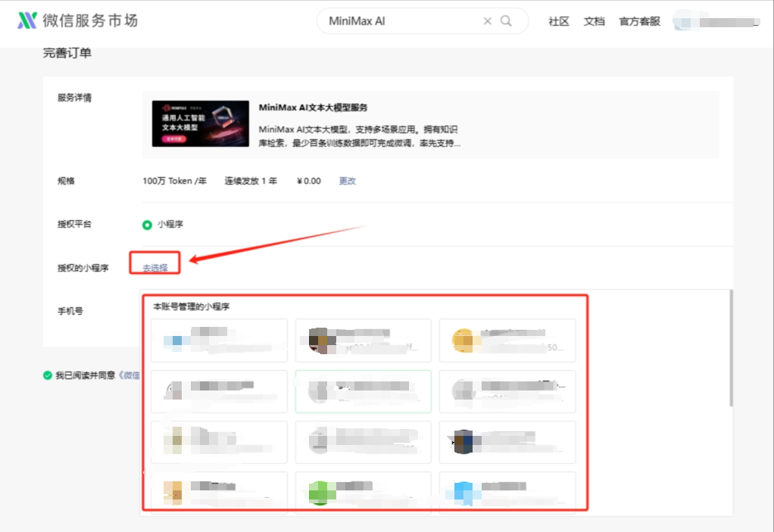This screenshot has height=532, width=774.
Task: Open the blurred user account menu
Action: click(x=716, y=22)
